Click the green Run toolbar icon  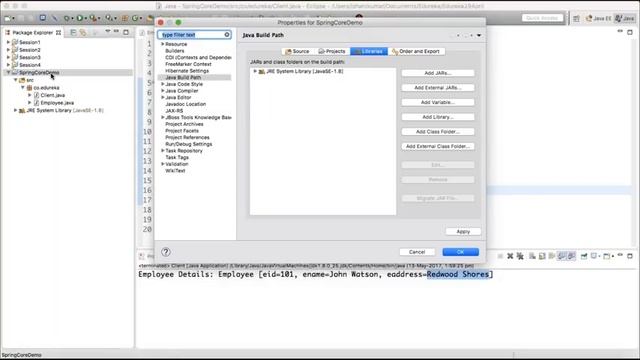pos(80,18)
